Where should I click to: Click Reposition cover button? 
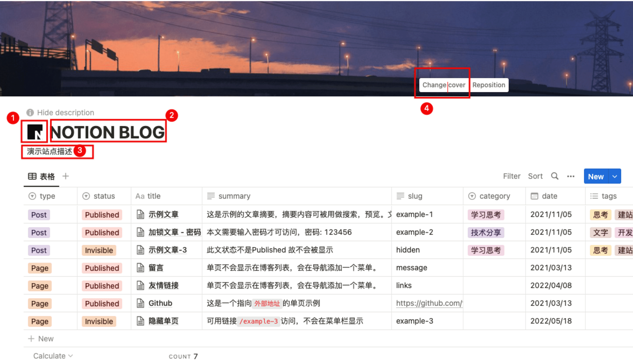[x=488, y=85]
